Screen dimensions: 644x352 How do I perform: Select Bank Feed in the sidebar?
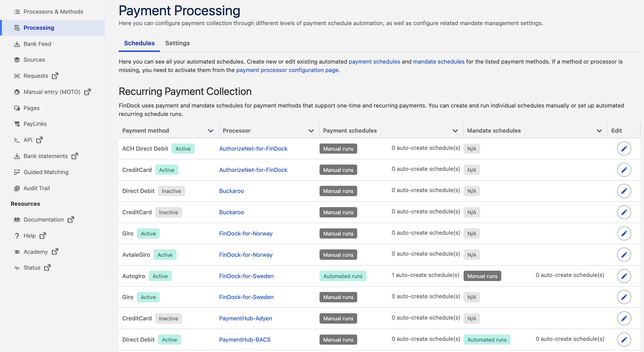click(x=37, y=44)
